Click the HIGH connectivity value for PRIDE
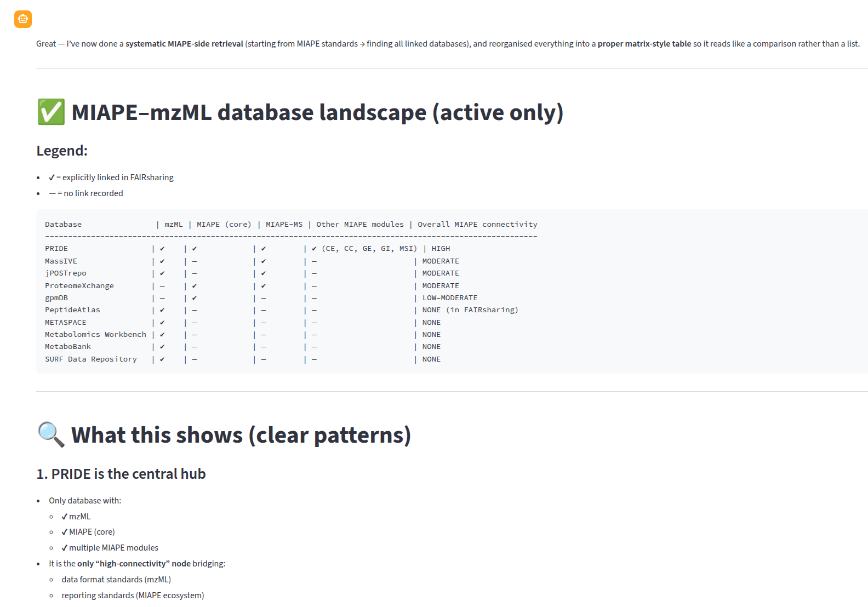Viewport: 868px width, 607px height. pos(441,249)
